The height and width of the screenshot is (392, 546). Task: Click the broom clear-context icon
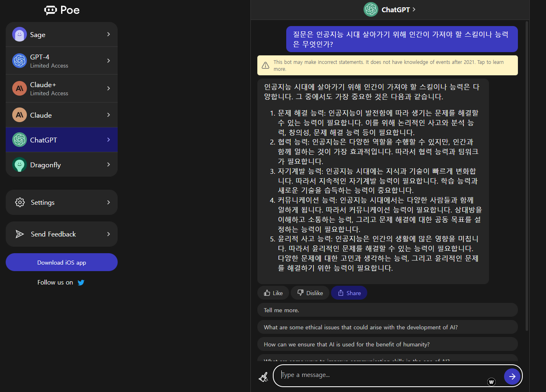263,377
